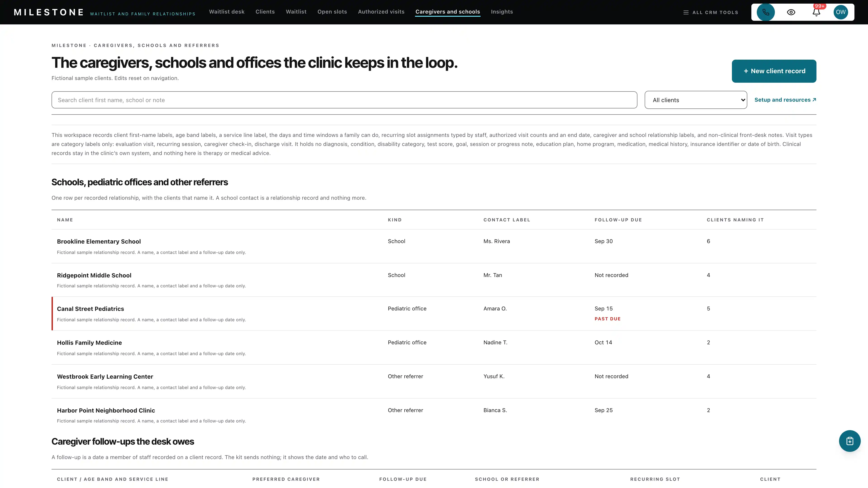Select the Caregivers and schools tab

pos(448,12)
